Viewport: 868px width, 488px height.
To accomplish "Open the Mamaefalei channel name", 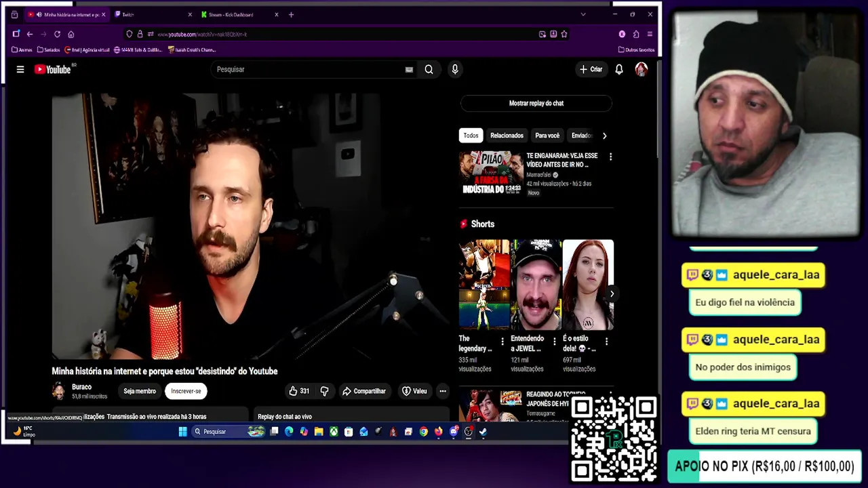I will point(538,175).
